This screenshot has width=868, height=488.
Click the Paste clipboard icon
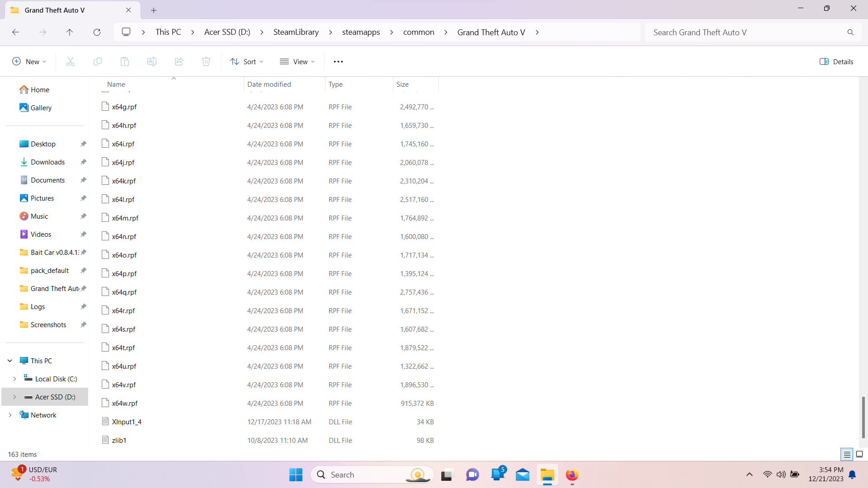pos(125,61)
